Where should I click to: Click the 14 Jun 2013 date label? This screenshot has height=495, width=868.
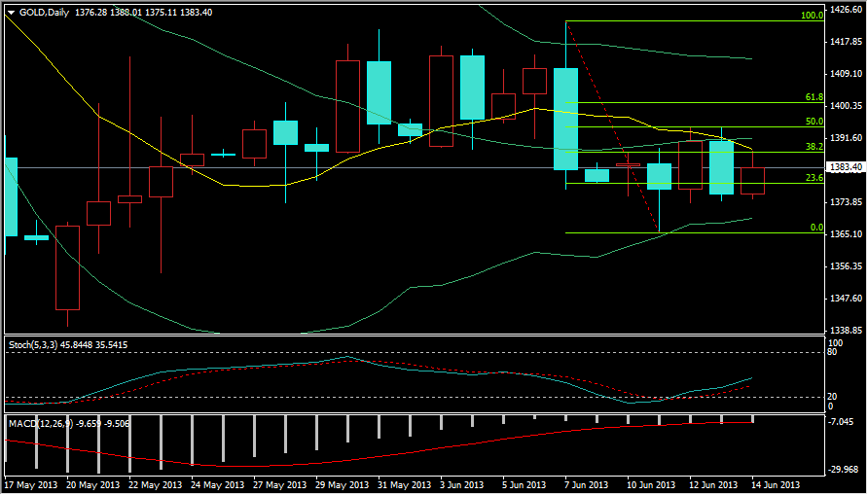coord(777,485)
